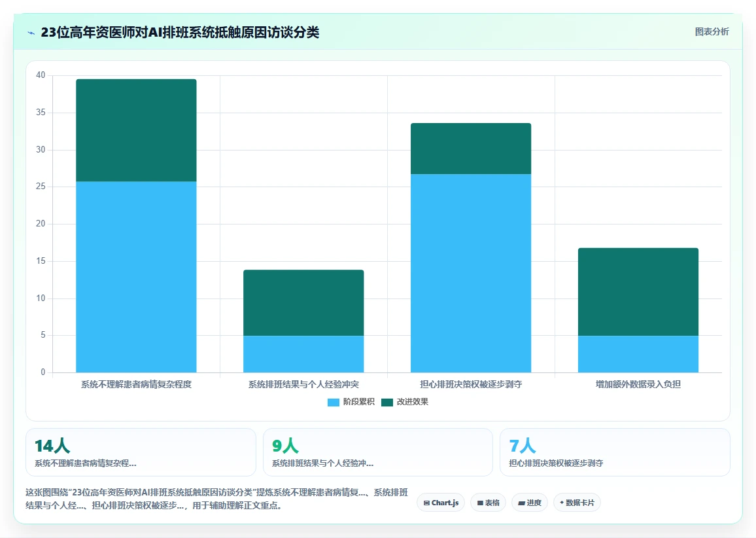This screenshot has height=538, width=756.
Task: Toggle the 改进效果 legend item
Action: pos(405,402)
